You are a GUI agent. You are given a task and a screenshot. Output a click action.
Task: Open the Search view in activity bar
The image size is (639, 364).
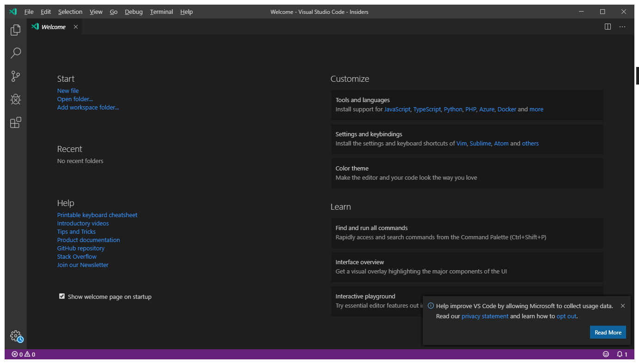coord(16,53)
